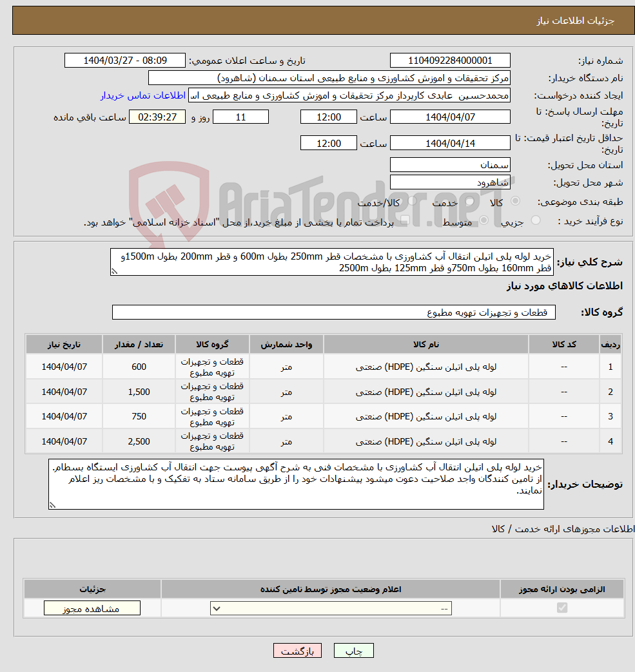Select the خدمت radio button
Viewport: 635px width, 672px height.
469,202
